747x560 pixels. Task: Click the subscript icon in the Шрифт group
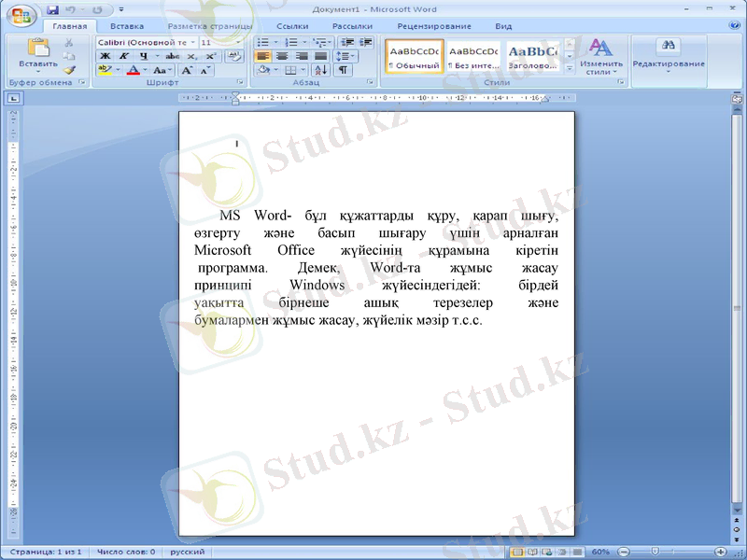[x=190, y=56]
